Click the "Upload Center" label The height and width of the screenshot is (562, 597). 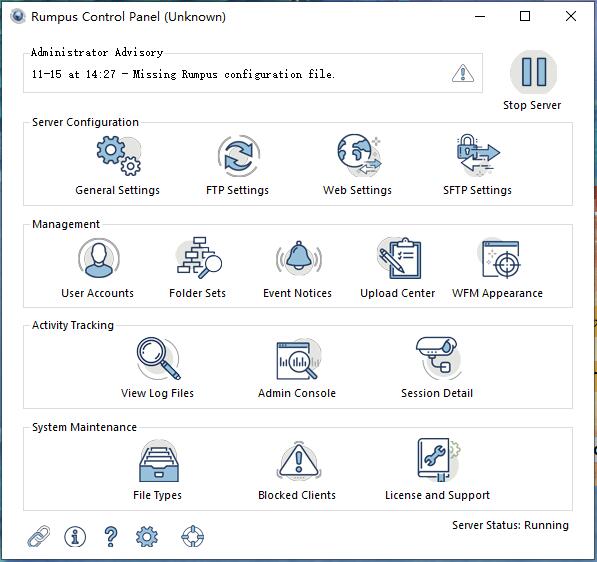[397, 293]
